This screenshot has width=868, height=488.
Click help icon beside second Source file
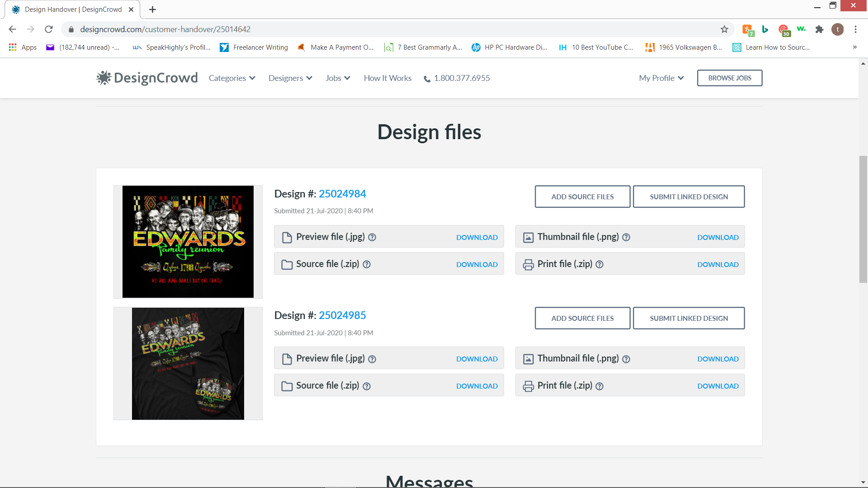click(x=367, y=386)
